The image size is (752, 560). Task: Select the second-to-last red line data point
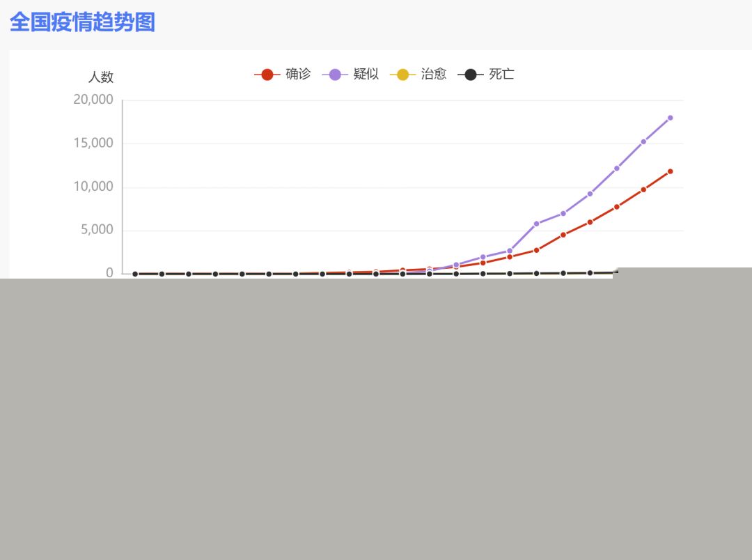click(643, 189)
